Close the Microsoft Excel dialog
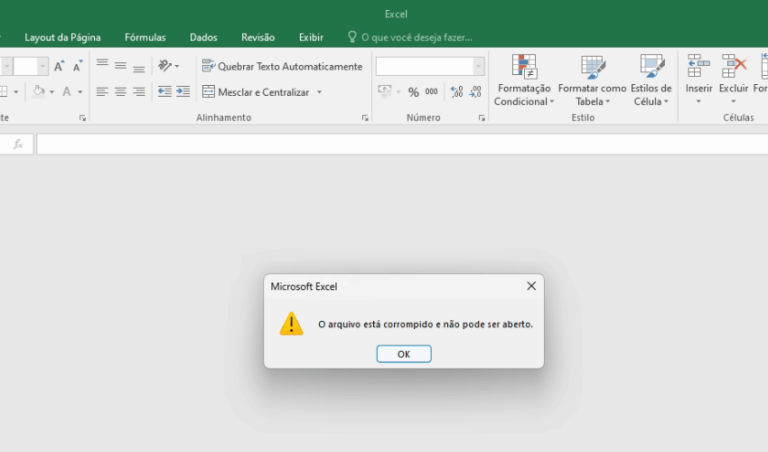The height and width of the screenshot is (452, 768). pos(531,286)
